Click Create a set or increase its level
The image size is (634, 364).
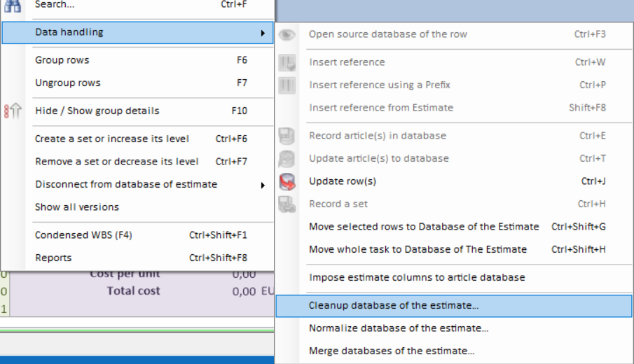[112, 139]
